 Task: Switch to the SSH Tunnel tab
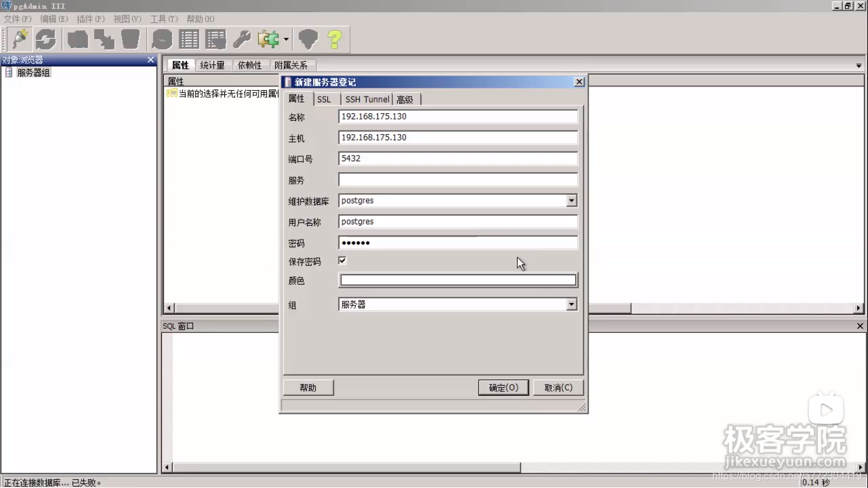[x=367, y=99]
